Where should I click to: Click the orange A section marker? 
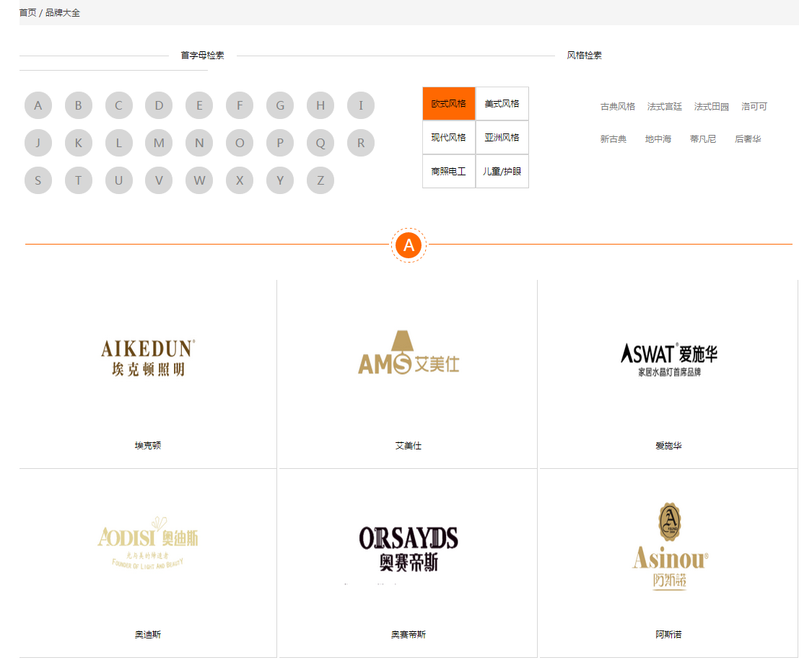click(x=409, y=245)
